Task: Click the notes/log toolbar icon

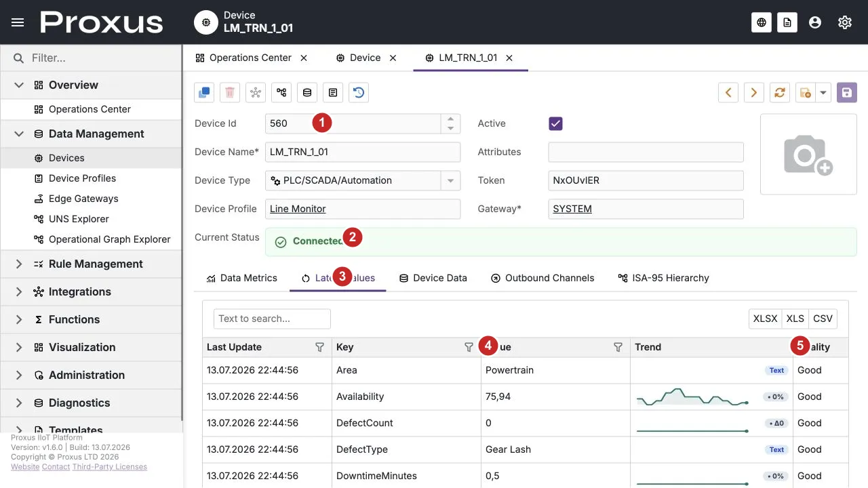Action: coord(333,93)
